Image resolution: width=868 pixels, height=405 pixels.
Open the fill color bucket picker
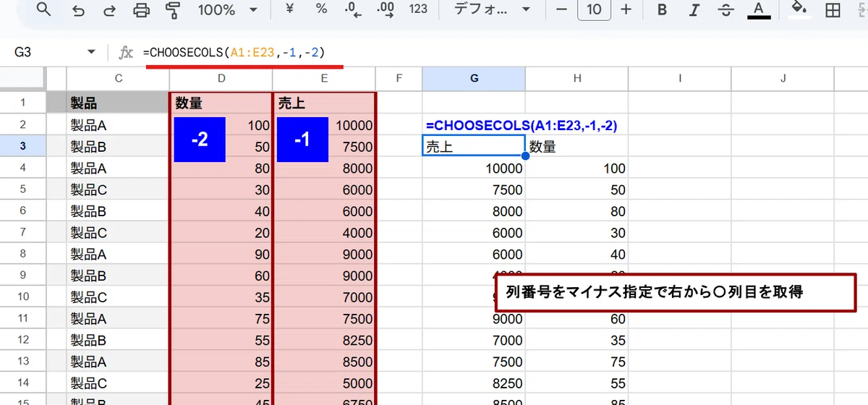tap(799, 9)
